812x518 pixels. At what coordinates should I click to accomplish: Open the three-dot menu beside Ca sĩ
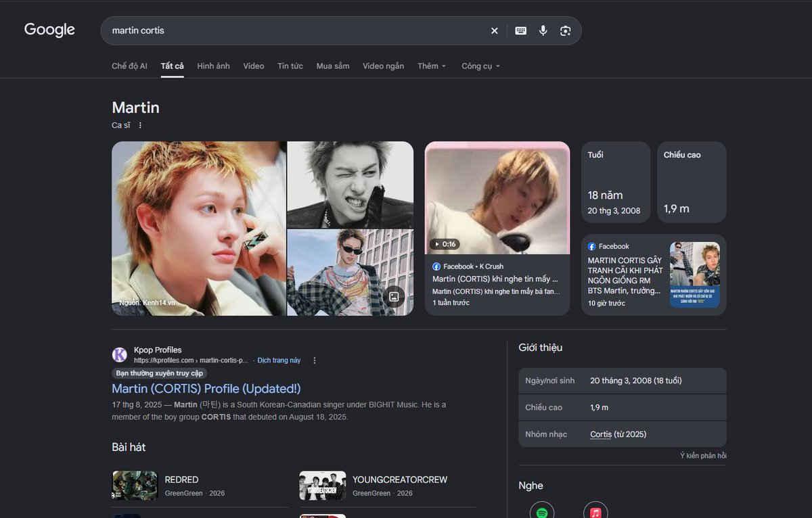(140, 125)
